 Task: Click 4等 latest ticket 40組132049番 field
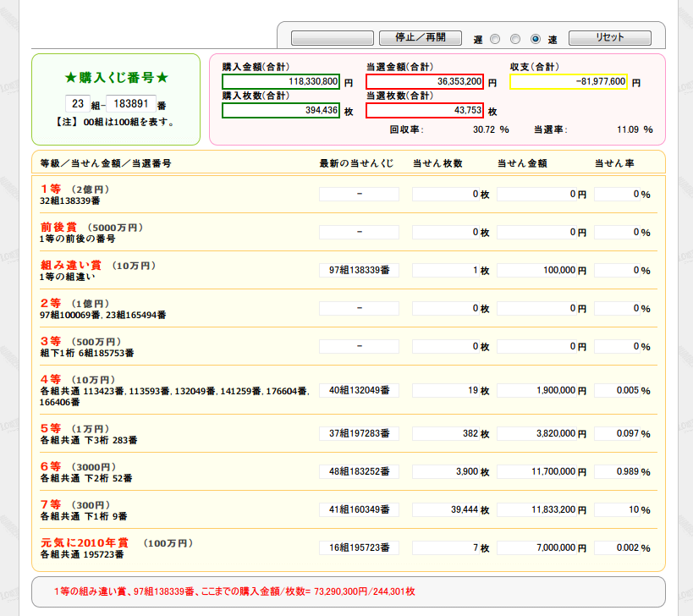pyautogui.click(x=360, y=391)
